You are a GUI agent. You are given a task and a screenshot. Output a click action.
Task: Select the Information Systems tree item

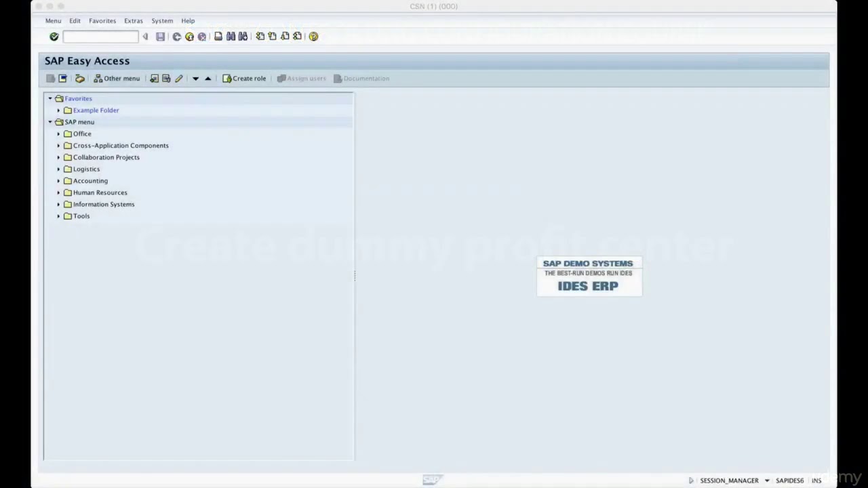[x=104, y=205]
